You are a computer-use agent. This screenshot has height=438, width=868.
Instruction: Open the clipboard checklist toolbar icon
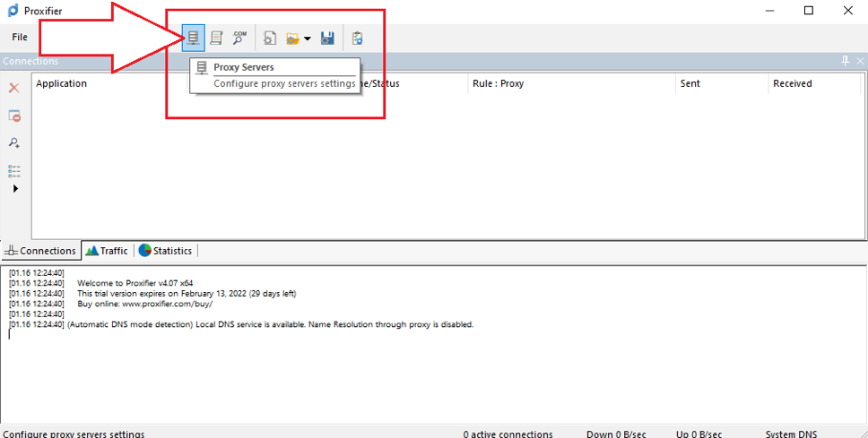coord(357,39)
